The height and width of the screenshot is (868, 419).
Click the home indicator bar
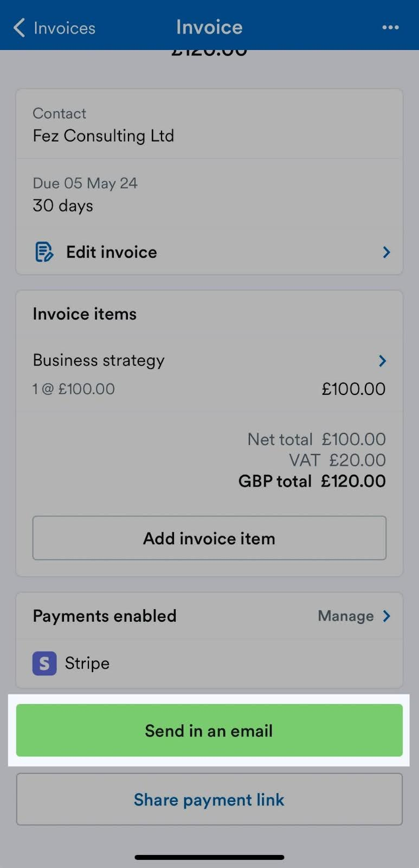coord(209,857)
